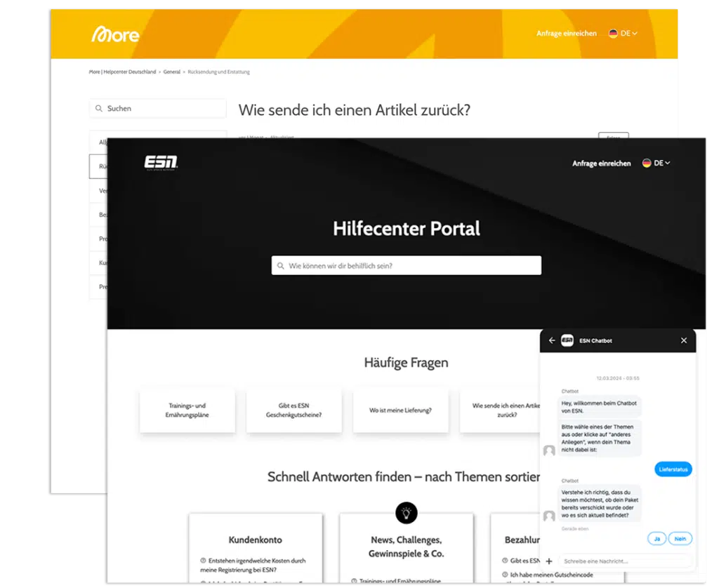Click the More logo in the yellow header
This screenshot has height=588, width=719.
pos(115,34)
